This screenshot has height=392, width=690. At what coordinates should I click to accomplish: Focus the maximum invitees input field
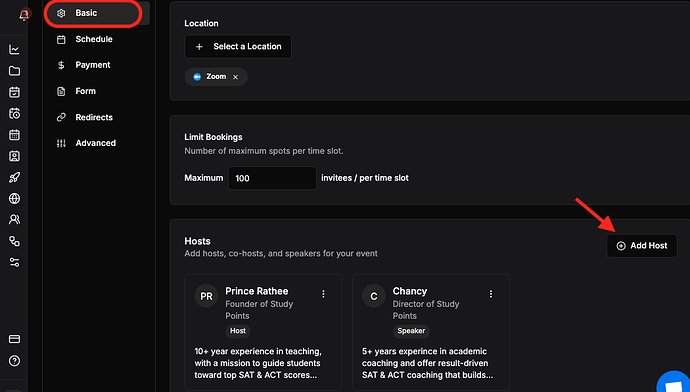tap(272, 178)
